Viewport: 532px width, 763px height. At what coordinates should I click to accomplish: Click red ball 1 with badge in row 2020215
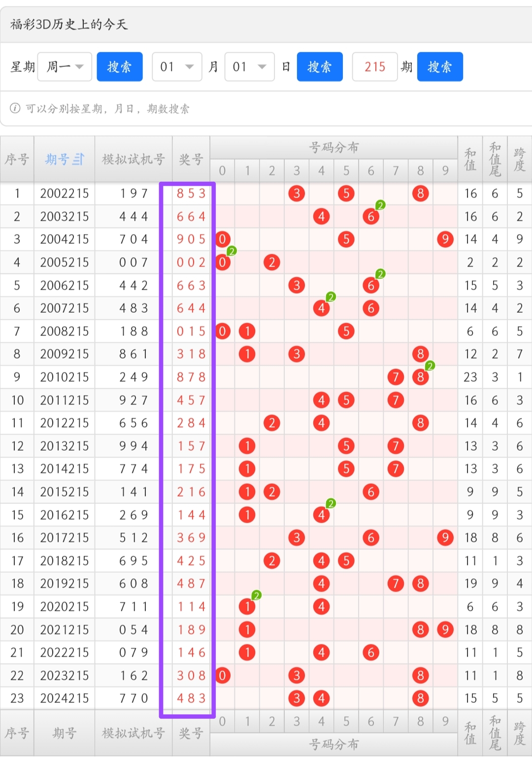pos(247,606)
